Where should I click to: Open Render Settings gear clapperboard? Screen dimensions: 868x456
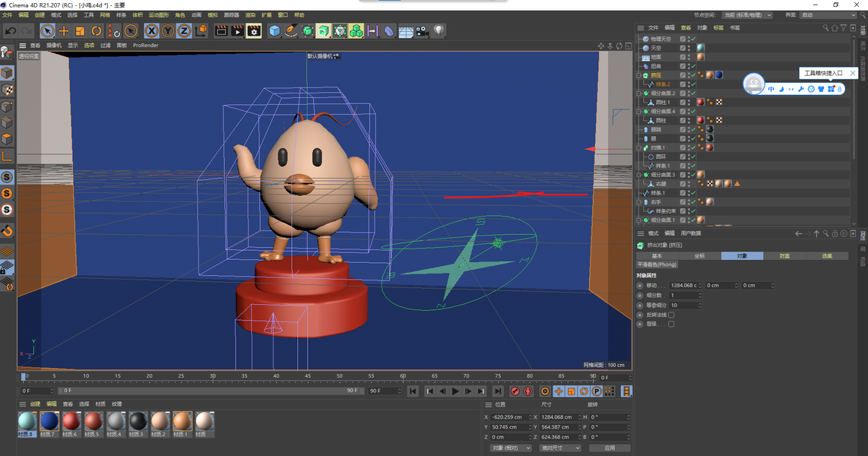coord(254,31)
